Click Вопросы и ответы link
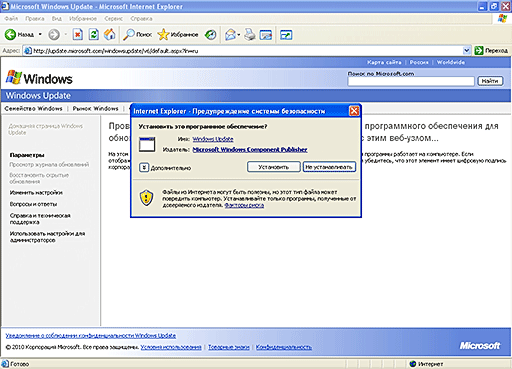 (33, 204)
